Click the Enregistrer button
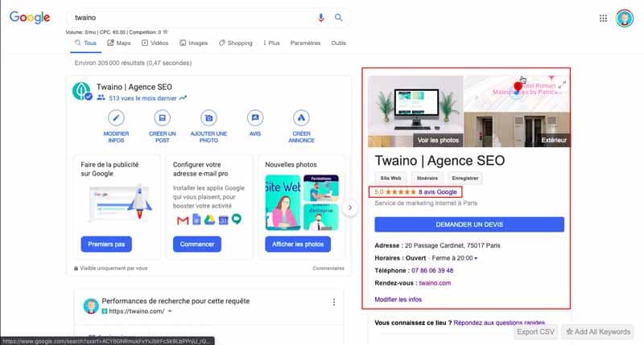 pos(465,178)
